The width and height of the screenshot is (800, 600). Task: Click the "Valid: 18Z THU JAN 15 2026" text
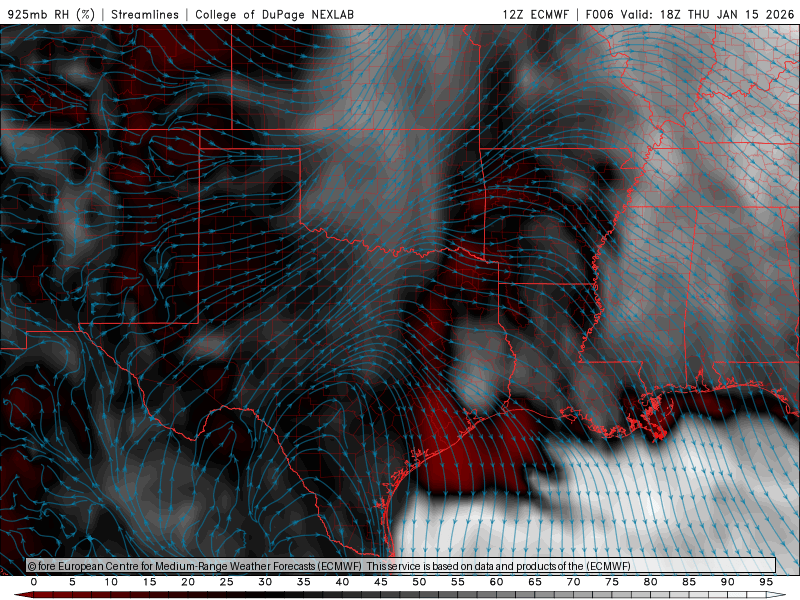pyautogui.click(x=707, y=14)
